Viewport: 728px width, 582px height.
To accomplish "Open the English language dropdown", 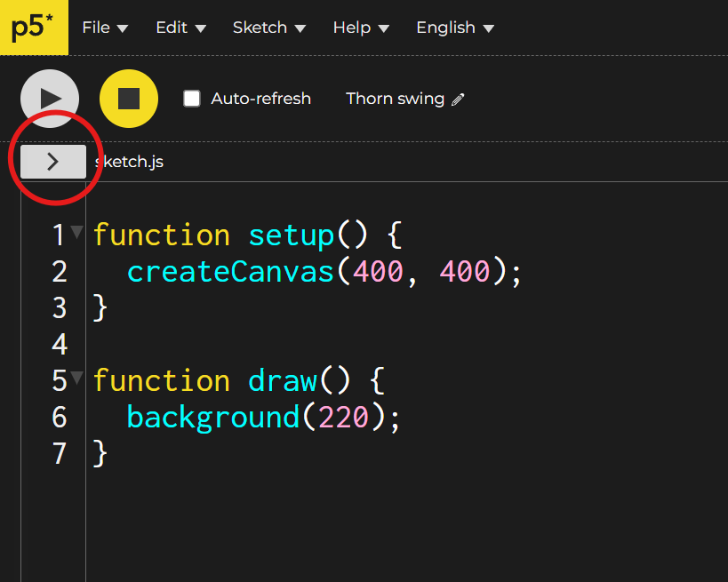I will pos(454,28).
